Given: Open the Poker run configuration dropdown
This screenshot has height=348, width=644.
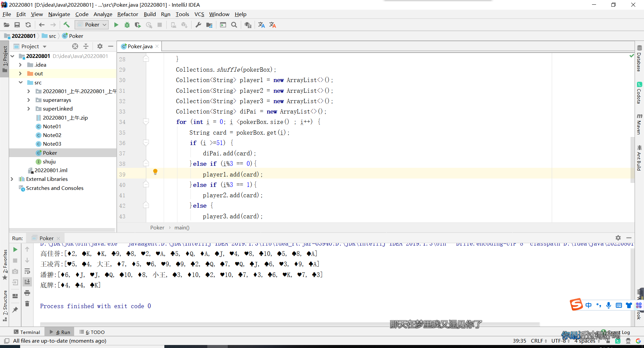Looking at the screenshot, I should coord(92,25).
